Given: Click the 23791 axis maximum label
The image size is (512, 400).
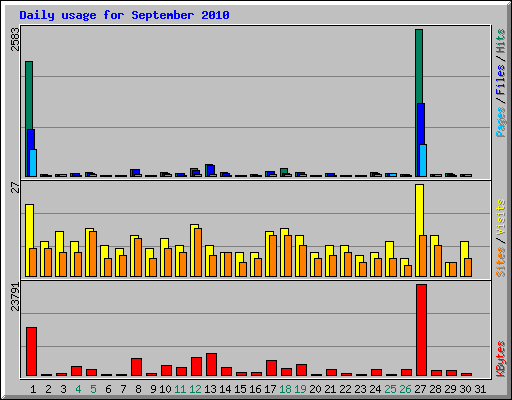Looking at the screenshot, I should coord(15,297).
